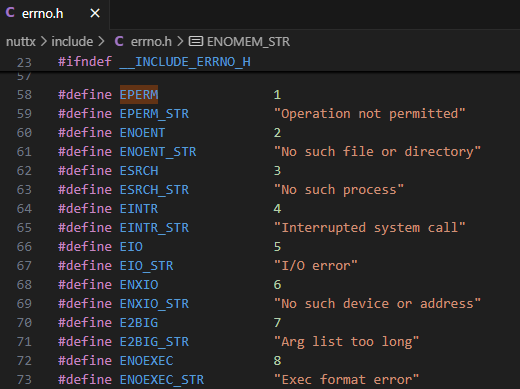The height and width of the screenshot is (389, 520).
Task: Click the constant symbol icon before ENOMEM_STR
Action: click(196, 41)
